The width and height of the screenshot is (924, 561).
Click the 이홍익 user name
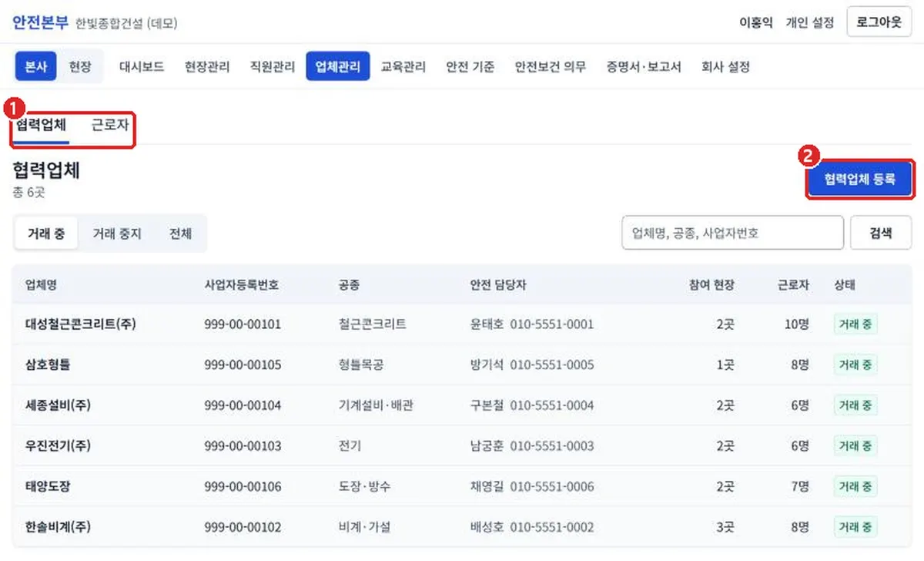(x=755, y=23)
